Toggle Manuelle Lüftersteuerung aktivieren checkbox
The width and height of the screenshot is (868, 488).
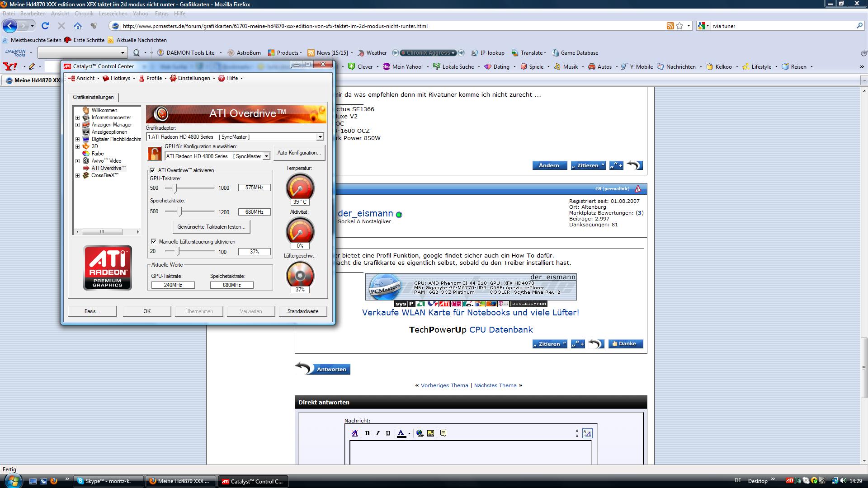point(154,242)
